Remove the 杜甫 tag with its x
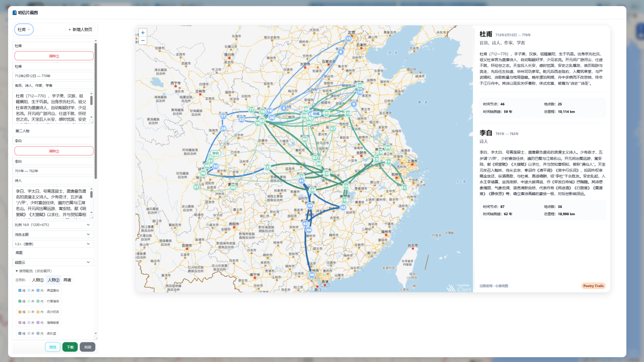Screen dimensions: 644x362 click(x=29, y=30)
